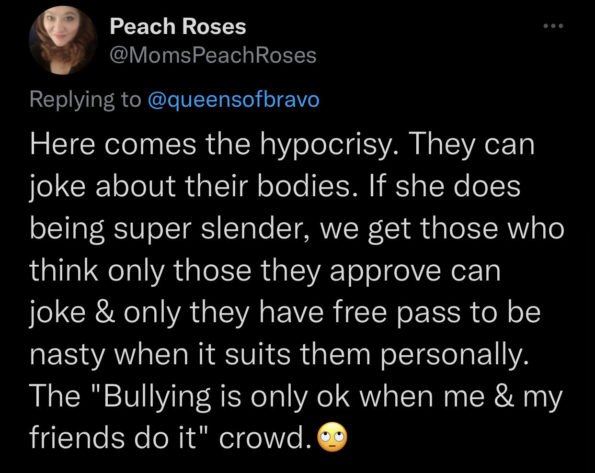Click the Peach Roses profile avatar
Screen dimensions: 595x473
pyautogui.click(x=63, y=40)
